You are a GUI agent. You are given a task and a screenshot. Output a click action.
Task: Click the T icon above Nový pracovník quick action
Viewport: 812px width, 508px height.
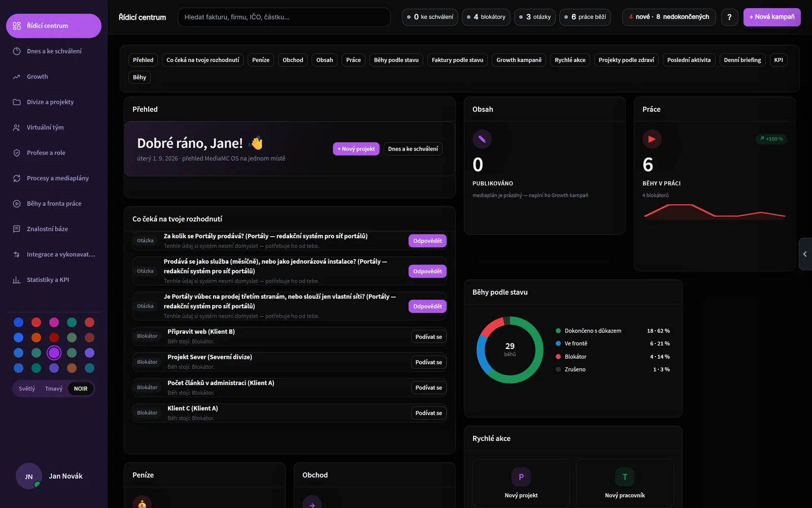[x=625, y=477]
